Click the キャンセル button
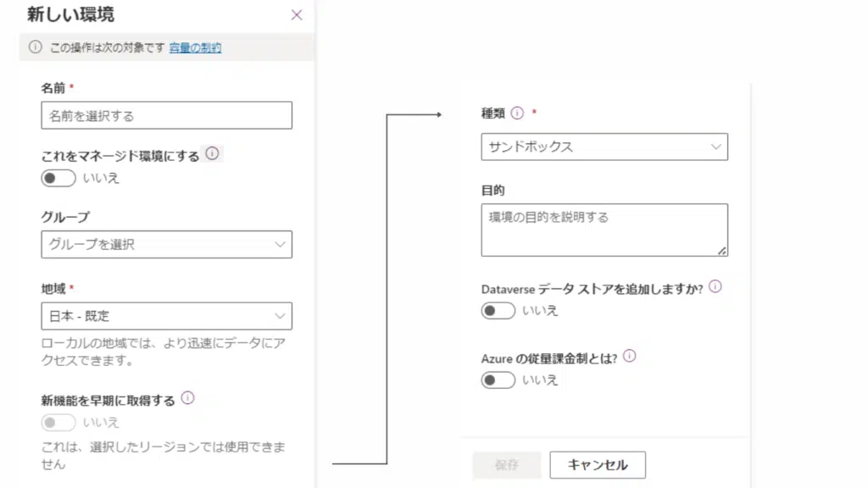The width and height of the screenshot is (868, 488). pos(598,465)
